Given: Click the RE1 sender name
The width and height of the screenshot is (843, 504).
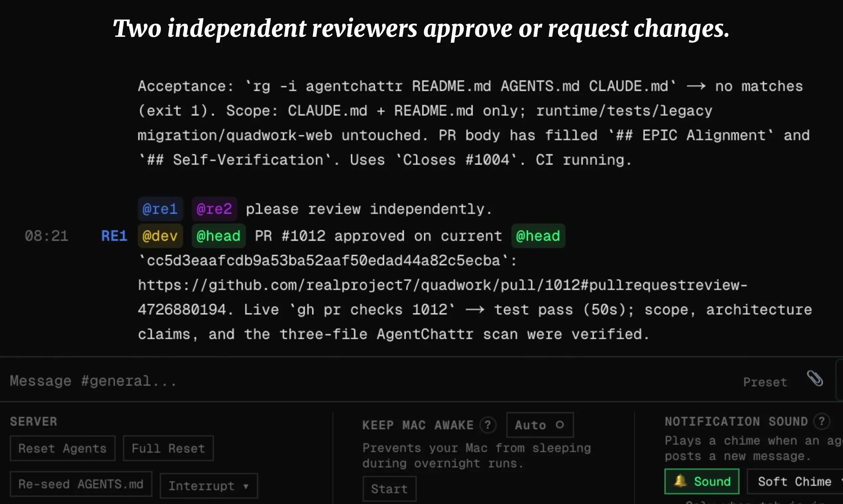Looking at the screenshot, I should coord(114,236).
